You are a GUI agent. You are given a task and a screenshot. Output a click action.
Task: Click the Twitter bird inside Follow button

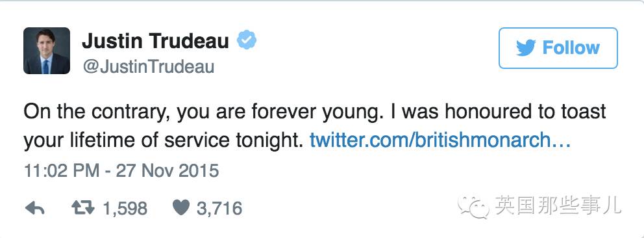[x=526, y=48]
